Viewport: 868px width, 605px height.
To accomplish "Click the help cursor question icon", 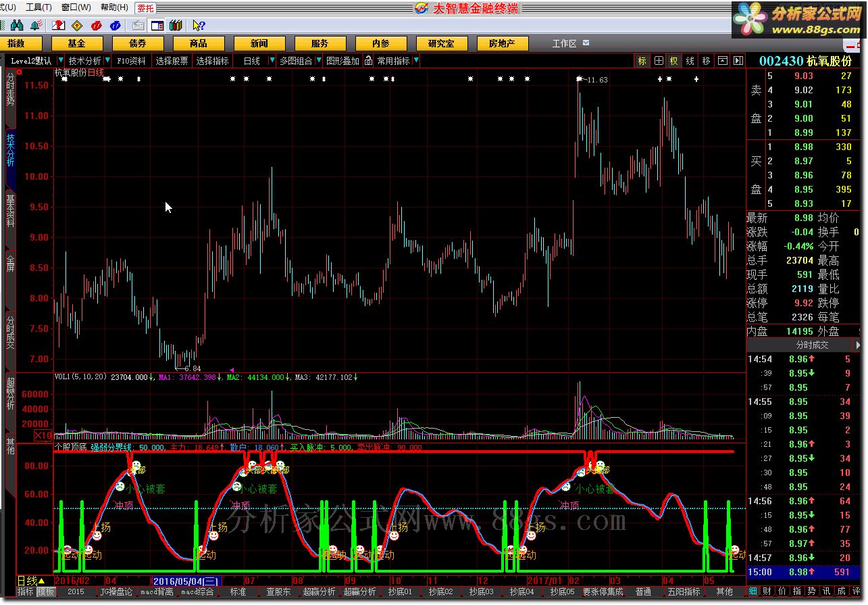I will (199, 26).
